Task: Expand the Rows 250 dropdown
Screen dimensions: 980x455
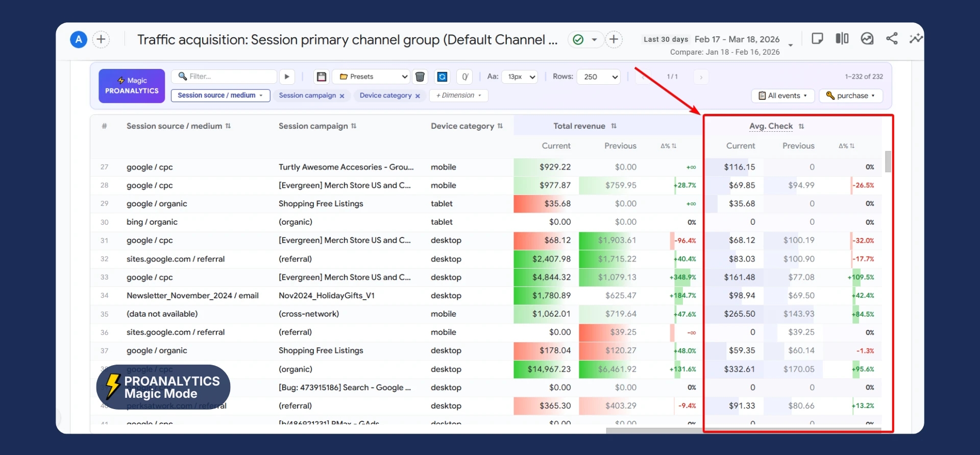Action: (599, 77)
